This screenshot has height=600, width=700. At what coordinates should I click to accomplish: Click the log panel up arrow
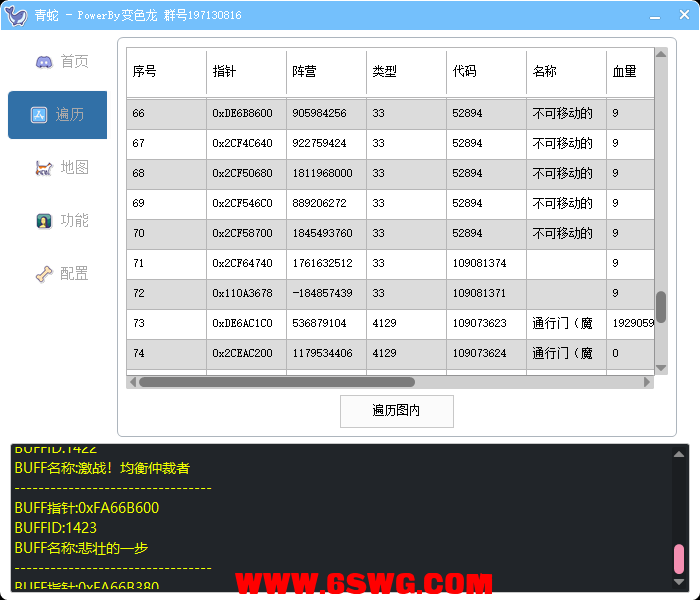point(679,454)
